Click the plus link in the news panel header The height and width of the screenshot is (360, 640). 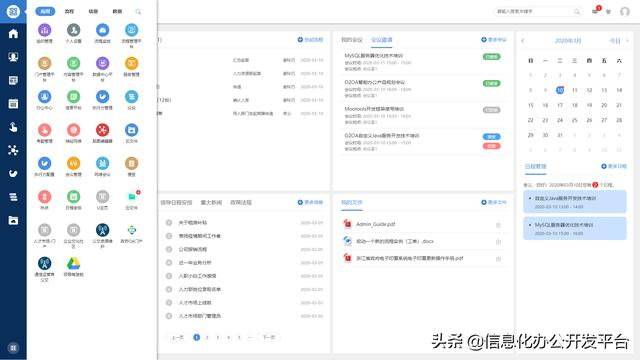tap(310, 202)
